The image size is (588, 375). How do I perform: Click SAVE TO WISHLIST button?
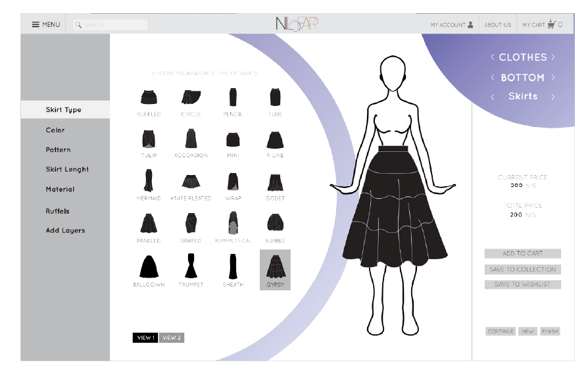pyautogui.click(x=523, y=284)
